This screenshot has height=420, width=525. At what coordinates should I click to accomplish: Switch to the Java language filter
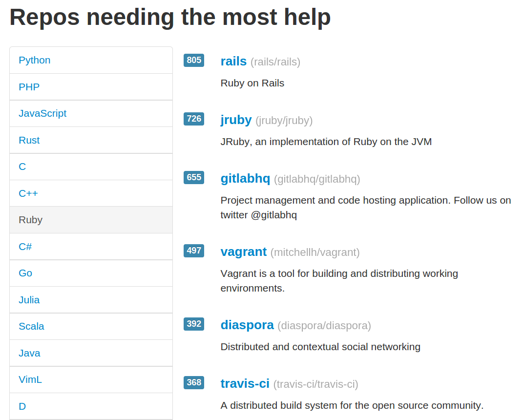(91, 353)
